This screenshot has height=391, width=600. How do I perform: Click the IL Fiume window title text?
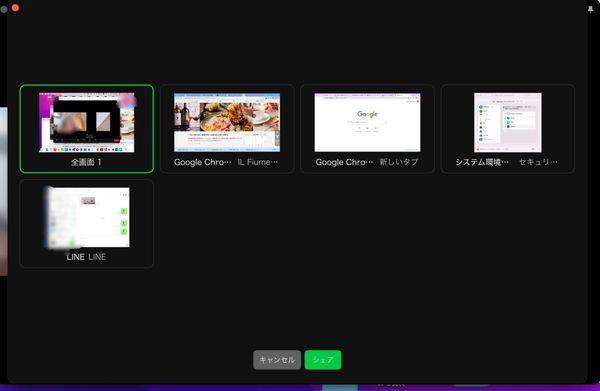point(258,162)
